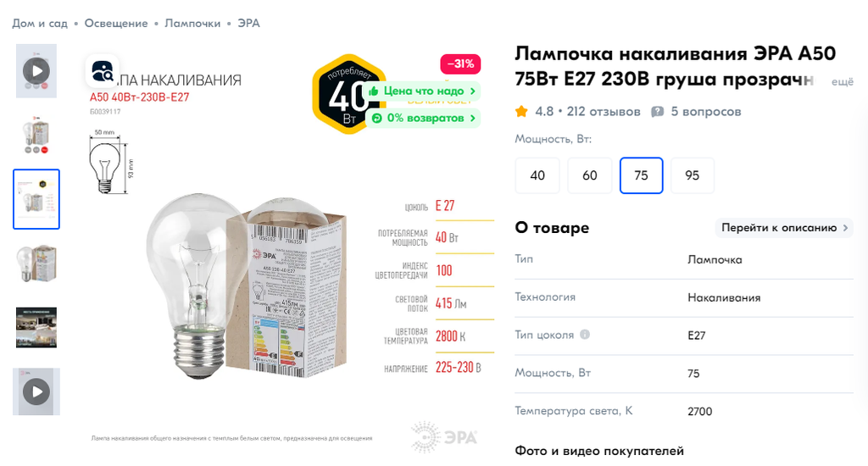Image resolution: width=868 pixels, height=466 pixels.
Task: Choose the 75 W power option
Action: point(641,175)
